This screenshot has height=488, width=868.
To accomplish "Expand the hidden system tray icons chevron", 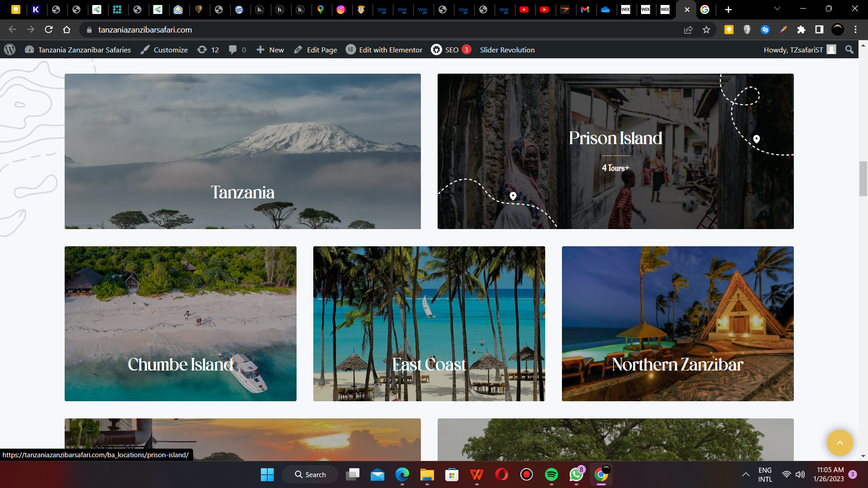I will point(745,474).
